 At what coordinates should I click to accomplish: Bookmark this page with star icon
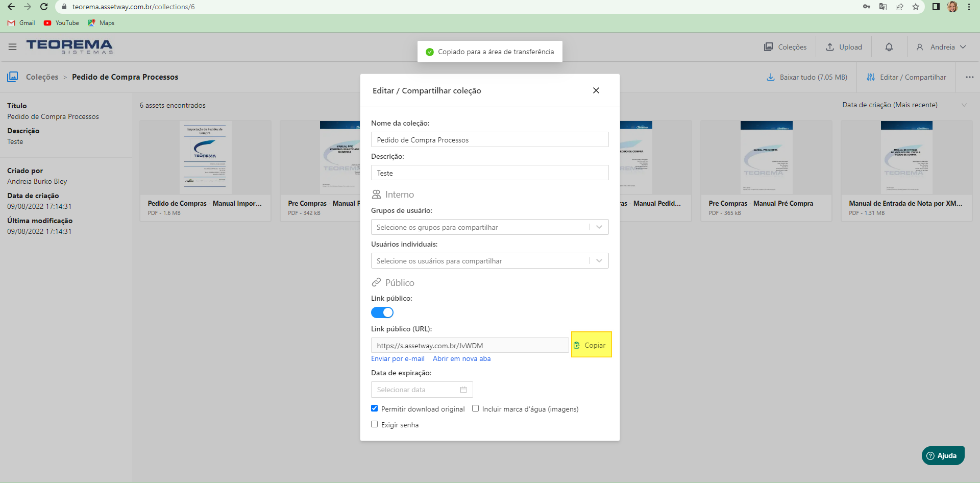click(x=916, y=7)
